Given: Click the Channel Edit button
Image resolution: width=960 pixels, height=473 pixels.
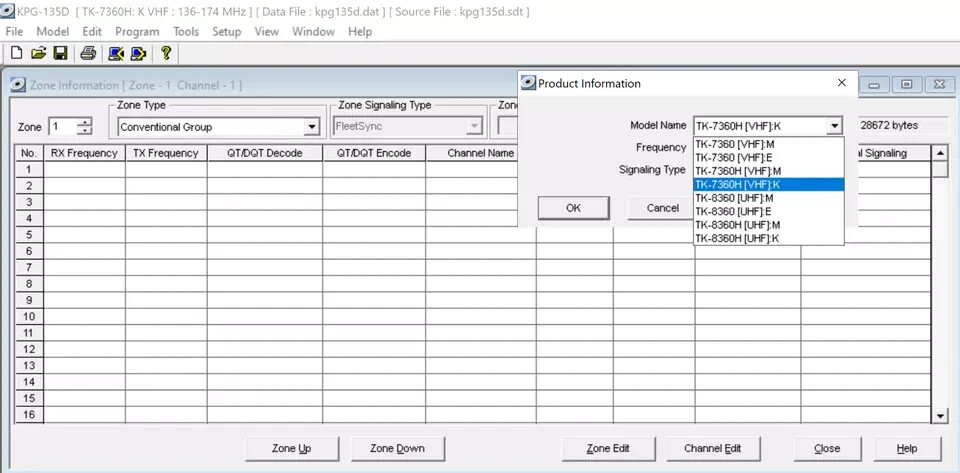Looking at the screenshot, I should 712,448.
